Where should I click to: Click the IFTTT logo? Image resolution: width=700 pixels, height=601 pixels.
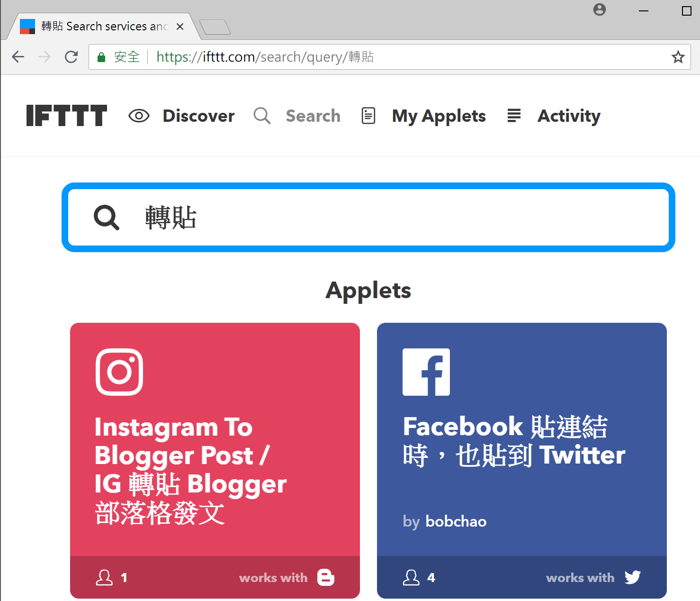67,116
